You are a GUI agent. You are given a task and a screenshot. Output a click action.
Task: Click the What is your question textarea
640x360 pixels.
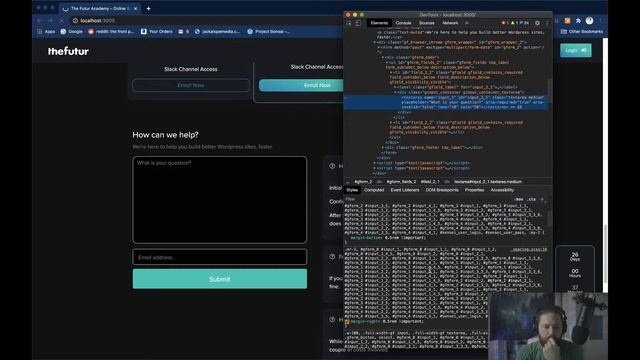[220, 200]
